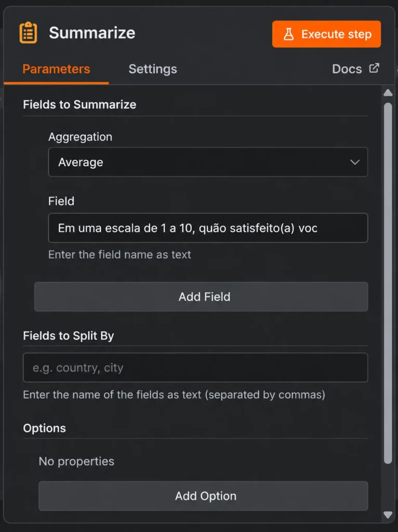Open the Aggregation dropdown showing Average

[208, 162]
